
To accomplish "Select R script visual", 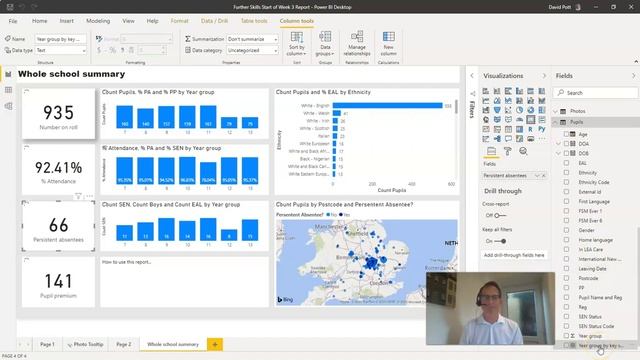I will (x=530, y=129).
